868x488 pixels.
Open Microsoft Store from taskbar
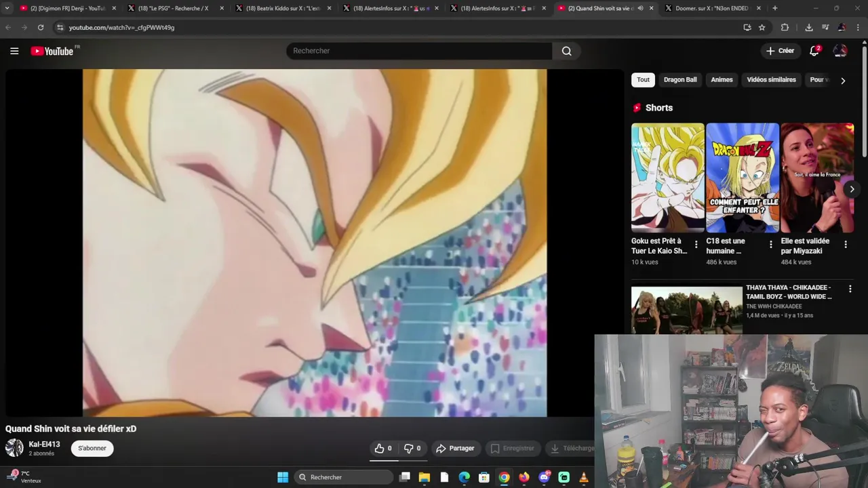click(x=484, y=477)
